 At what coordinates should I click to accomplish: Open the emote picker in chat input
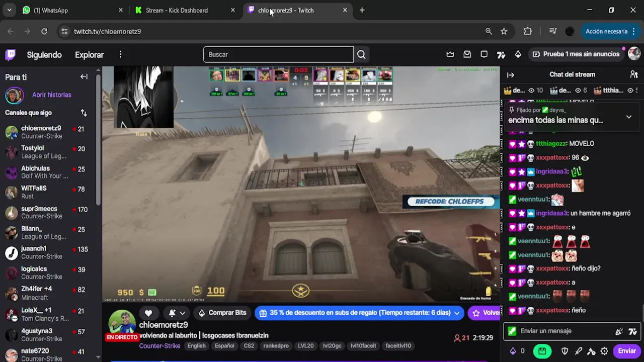click(619, 331)
